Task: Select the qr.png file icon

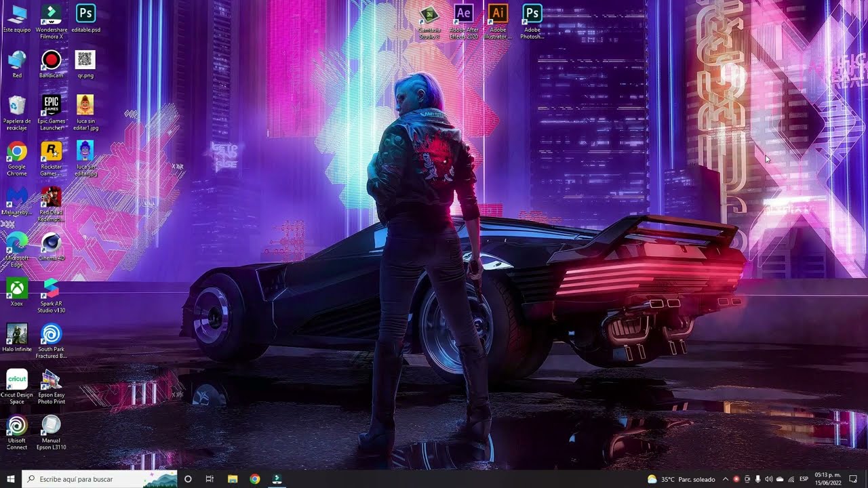Action: click(85, 65)
